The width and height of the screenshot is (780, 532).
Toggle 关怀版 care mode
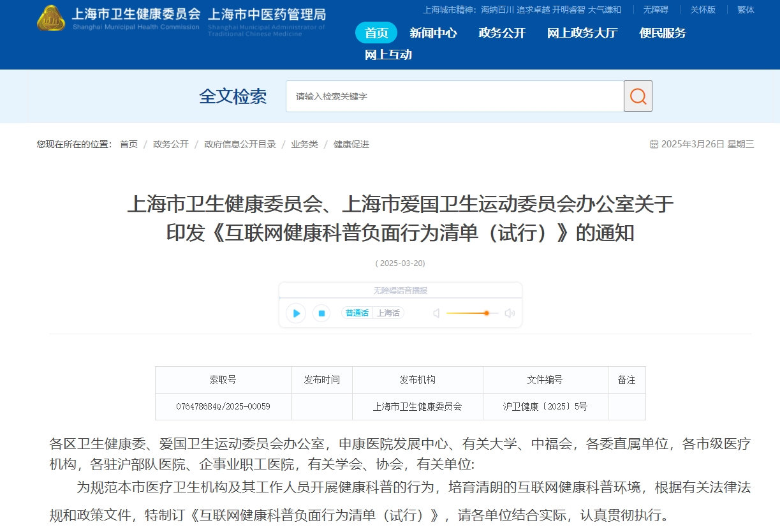pyautogui.click(x=703, y=10)
